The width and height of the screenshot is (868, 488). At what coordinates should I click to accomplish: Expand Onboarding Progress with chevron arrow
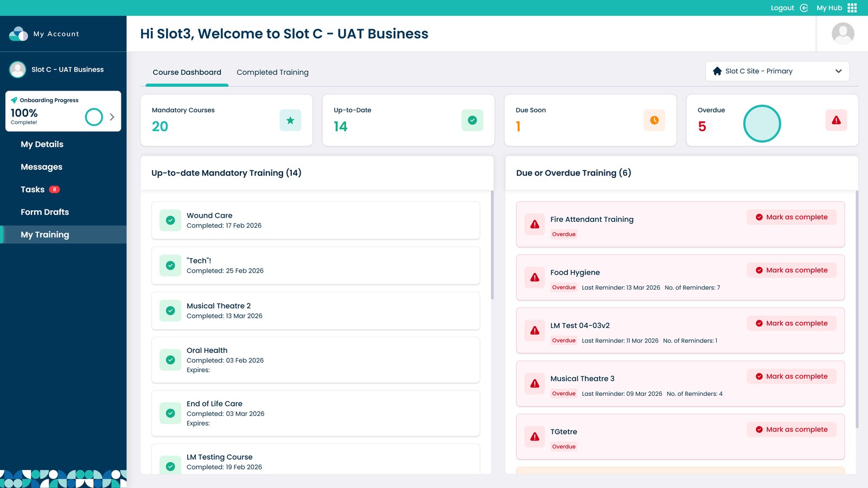[x=112, y=117]
